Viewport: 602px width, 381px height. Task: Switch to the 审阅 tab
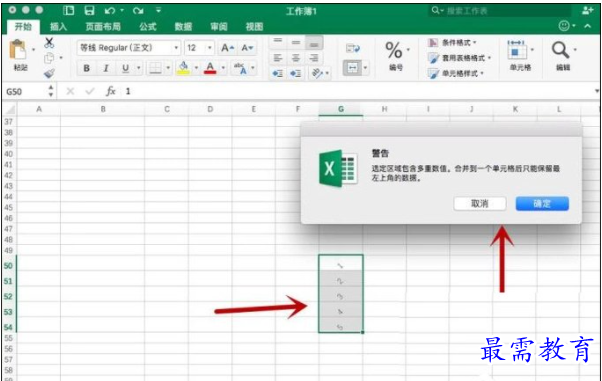[x=219, y=27]
